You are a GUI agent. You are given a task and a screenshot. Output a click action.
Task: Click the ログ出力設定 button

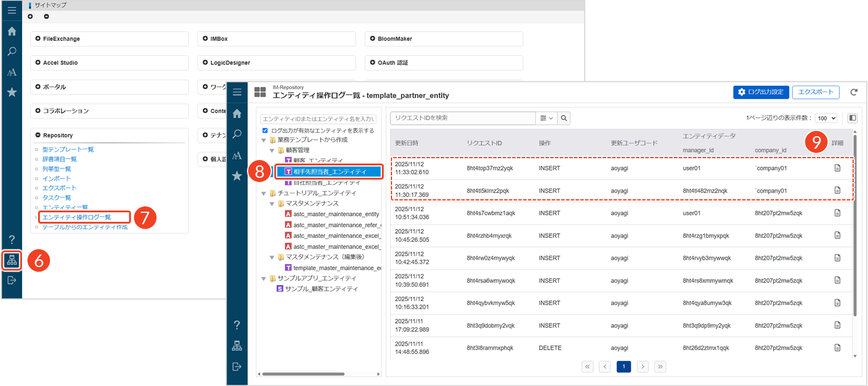click(761, 92)
